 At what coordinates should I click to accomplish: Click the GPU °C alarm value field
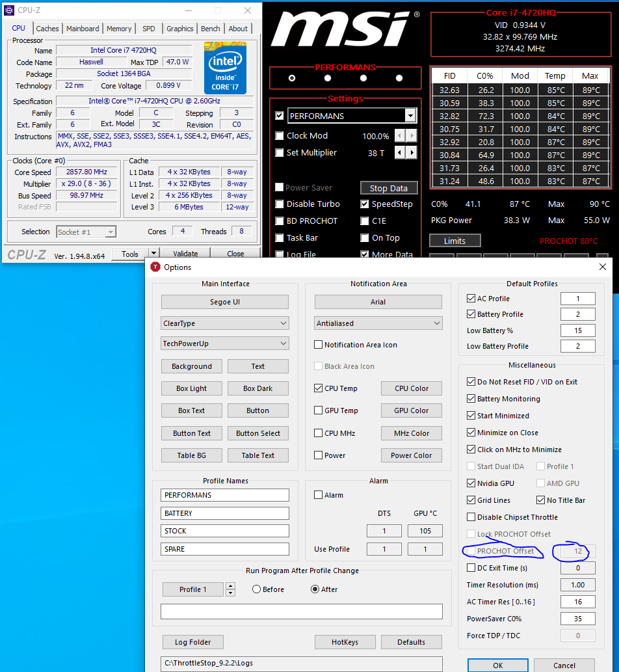pos(425,531)
